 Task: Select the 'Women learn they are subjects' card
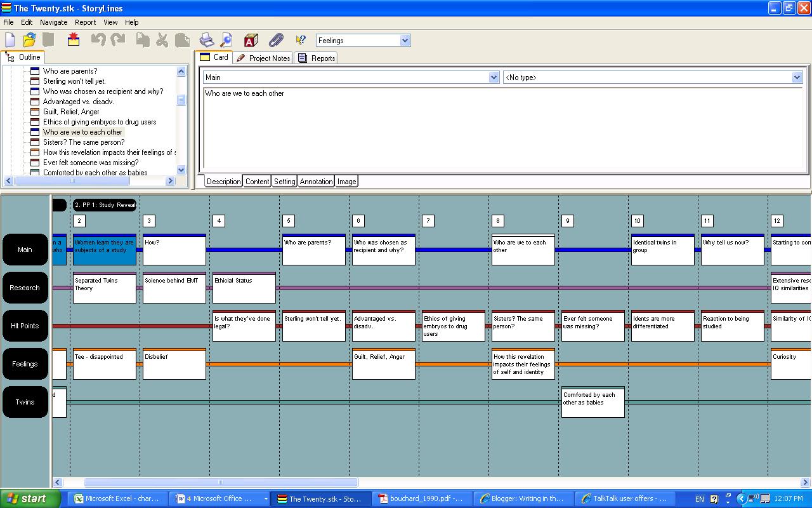(x=105, y=250)
